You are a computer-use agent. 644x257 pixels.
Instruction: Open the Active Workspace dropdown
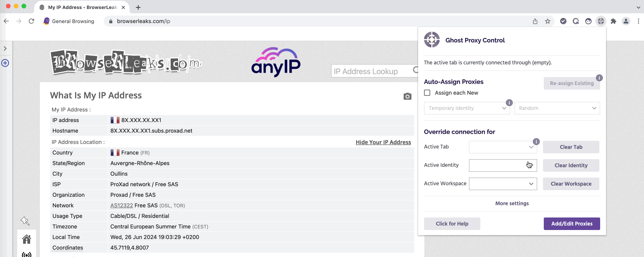click(x=503, y=184)
